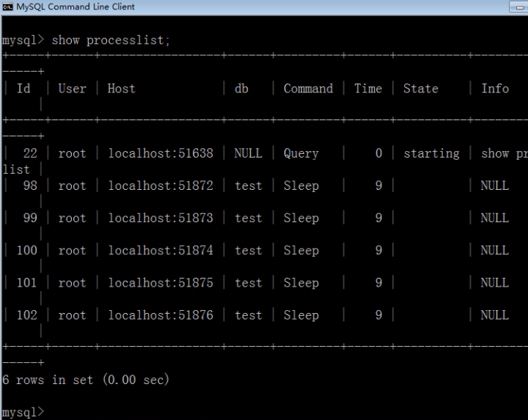Click the 'Info' column header
528x420 pixels.
[x=495, y=89]
